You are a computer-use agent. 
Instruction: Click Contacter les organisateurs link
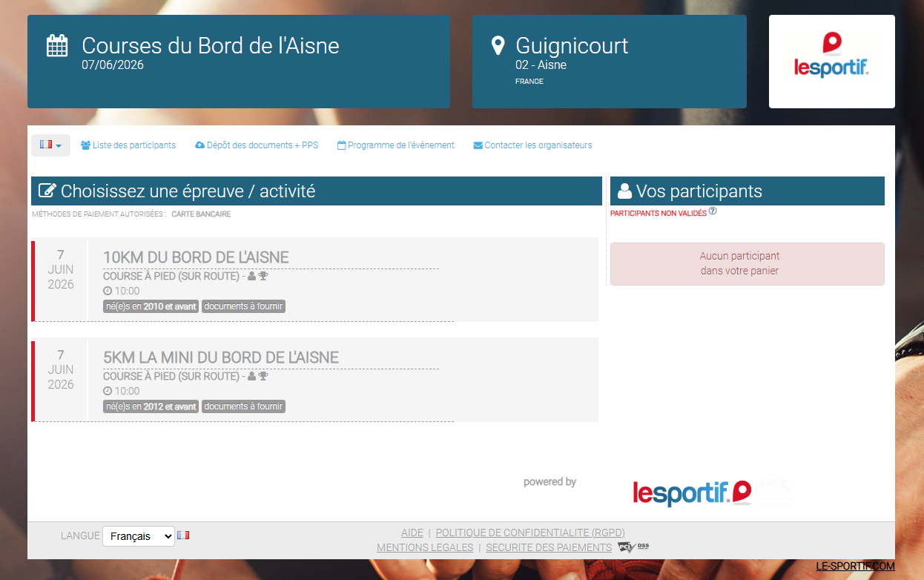(532, 145)
